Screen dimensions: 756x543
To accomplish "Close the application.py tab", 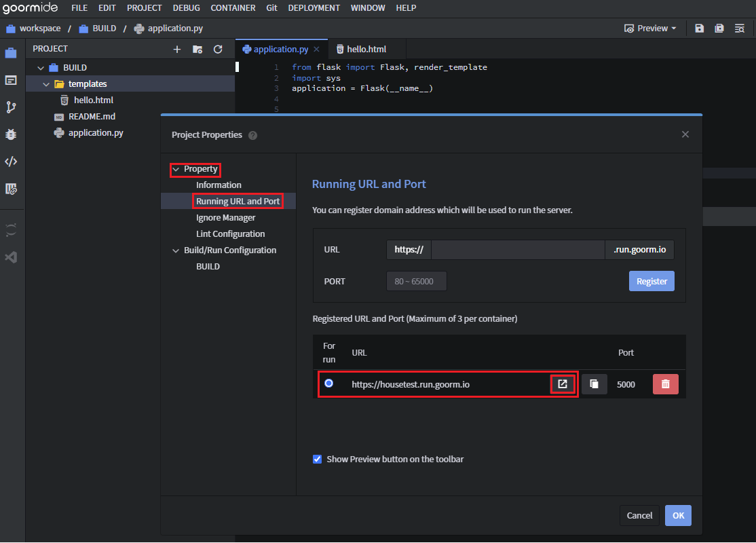I will (x=316, y=49).
